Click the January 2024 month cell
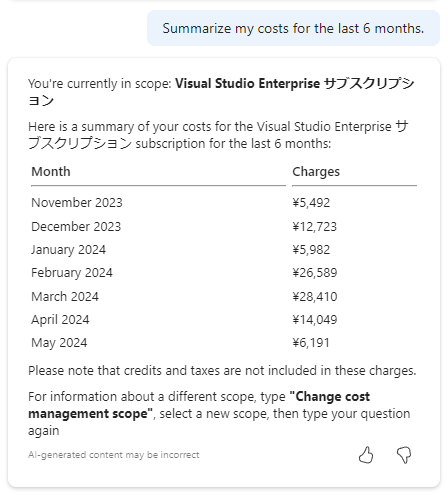Viewport: 448px width, 495px height. (x=68, y=250)
